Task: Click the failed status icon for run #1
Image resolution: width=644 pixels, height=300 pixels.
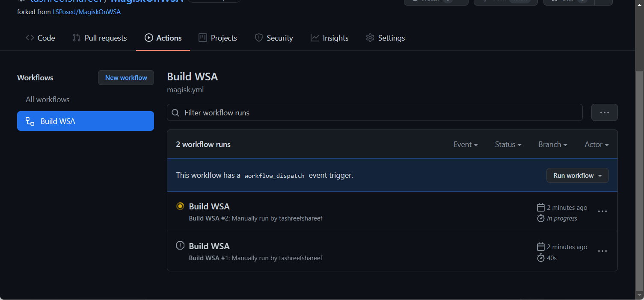Action: [x=180, y=246]
